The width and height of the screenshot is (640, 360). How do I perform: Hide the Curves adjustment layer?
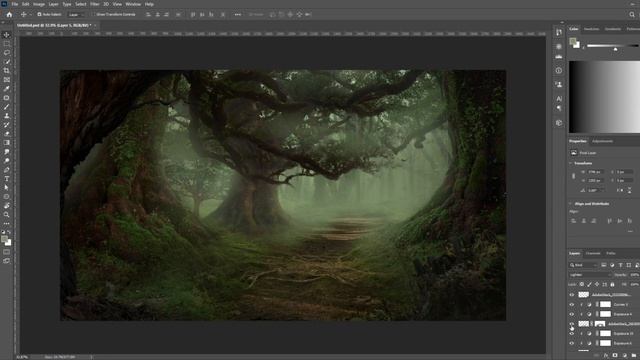571,304
